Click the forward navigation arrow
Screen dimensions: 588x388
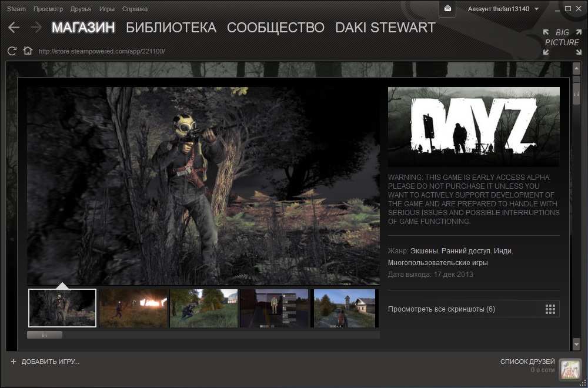click(36, 28)
